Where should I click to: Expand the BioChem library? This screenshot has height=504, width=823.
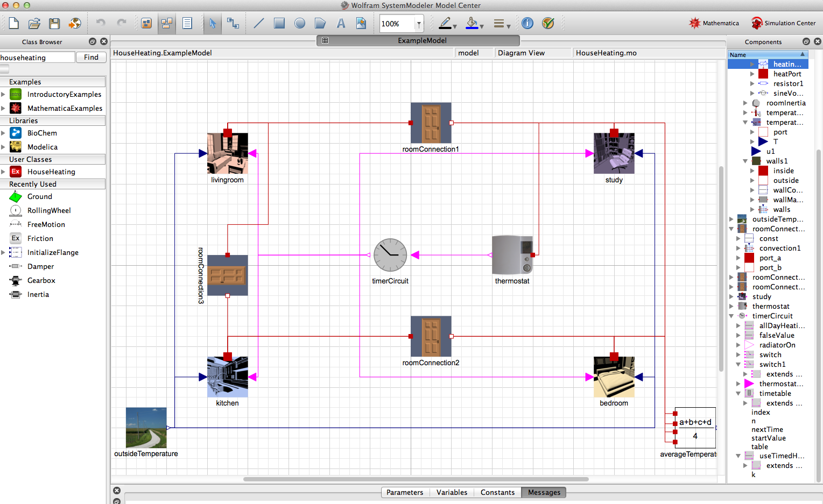click(x=3, y=133)
